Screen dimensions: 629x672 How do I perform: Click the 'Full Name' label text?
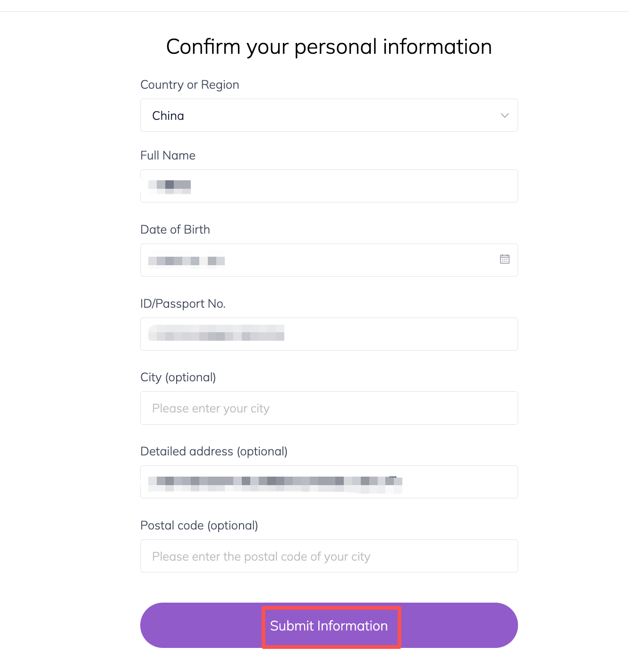168,155
